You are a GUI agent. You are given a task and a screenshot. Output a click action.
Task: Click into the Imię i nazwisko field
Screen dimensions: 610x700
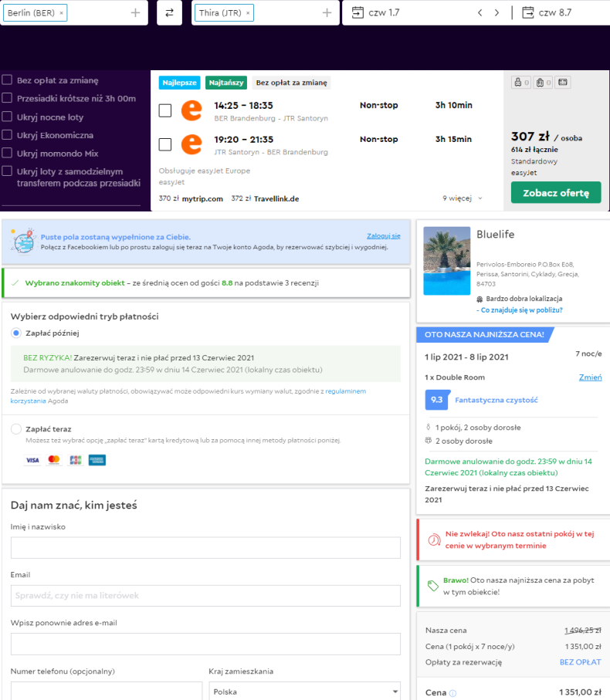[205, 547]
